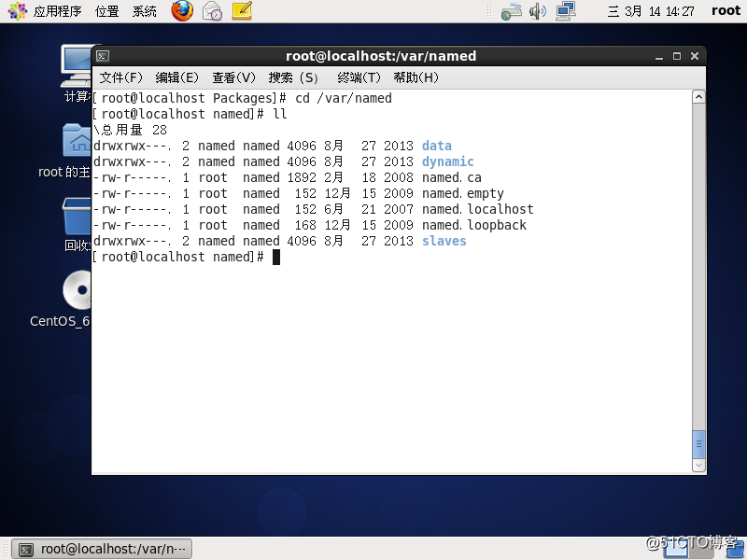Click the 'slaves' directory name
Viewport: 747px width, 560px height.
444,241
